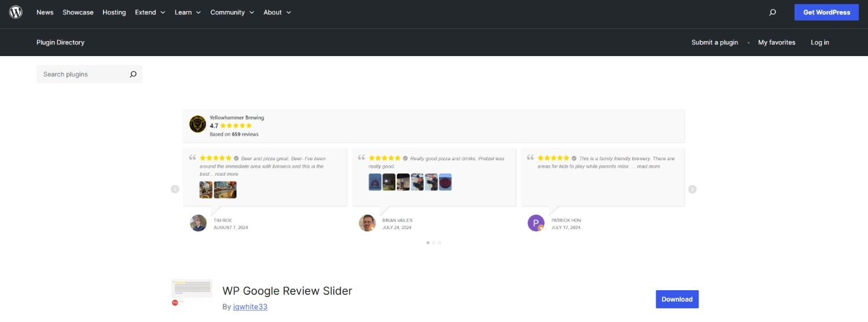Select the third slider pagination dot
868x322 pixels.
(439, 243)
